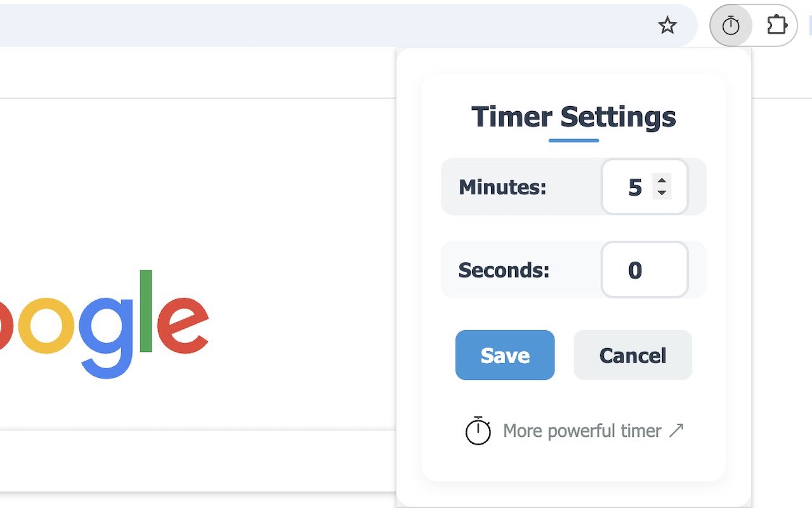Viewport: 812px width, 508px height.
Task: Cancel the timer settings changes
Action: tap(632, 355)
